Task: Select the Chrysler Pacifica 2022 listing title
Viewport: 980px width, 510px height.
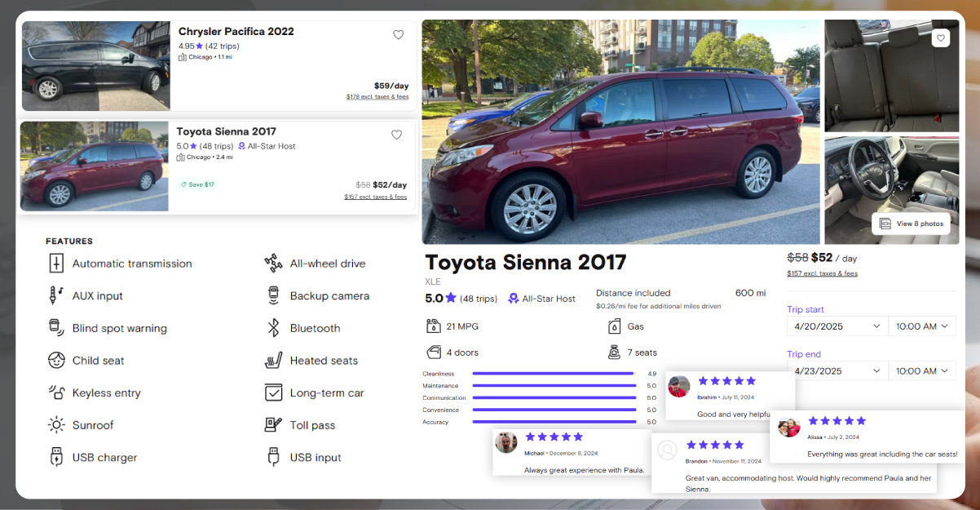Action: [x=236, y=32]
